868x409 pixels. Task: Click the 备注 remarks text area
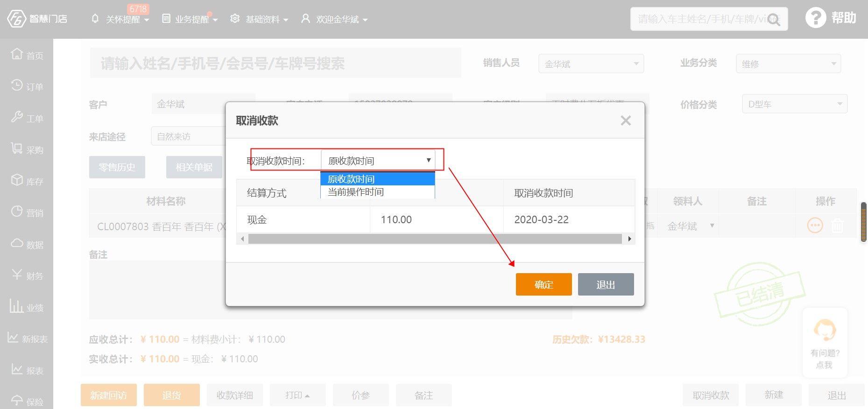pyautogui.click(x=331, y=289)
